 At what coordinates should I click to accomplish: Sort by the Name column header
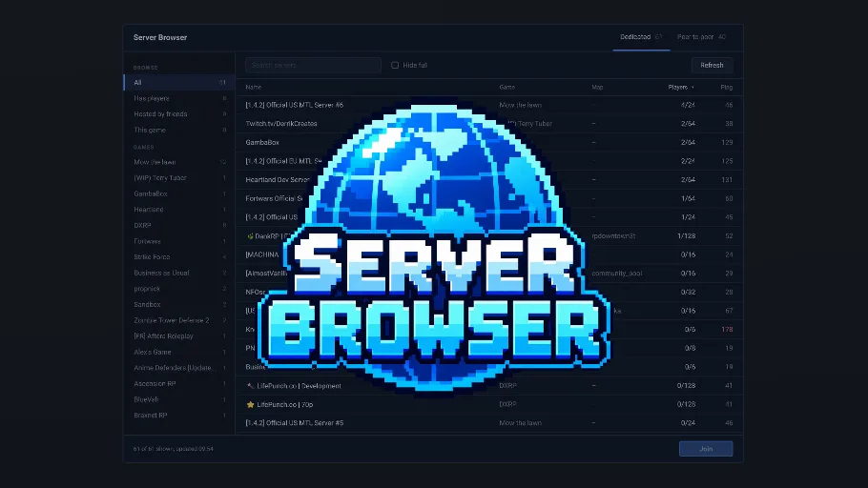tap(254, 88)
